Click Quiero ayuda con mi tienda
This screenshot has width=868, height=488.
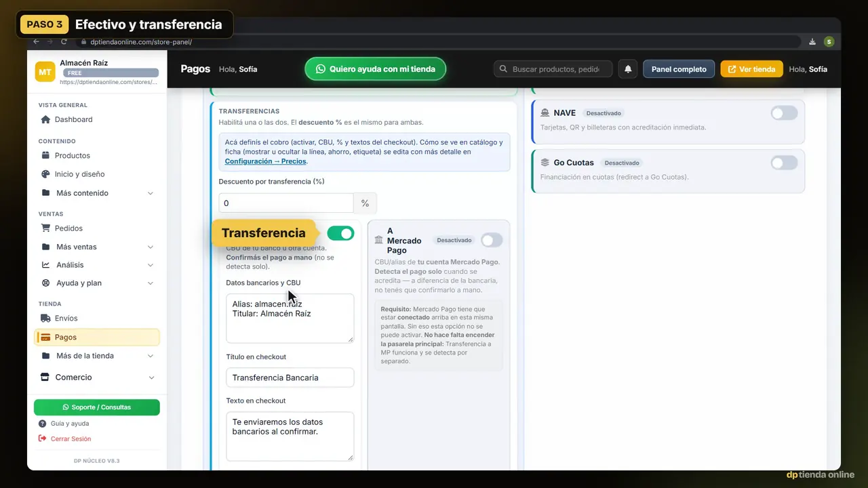pyautogui.click(x=375, y=69)
